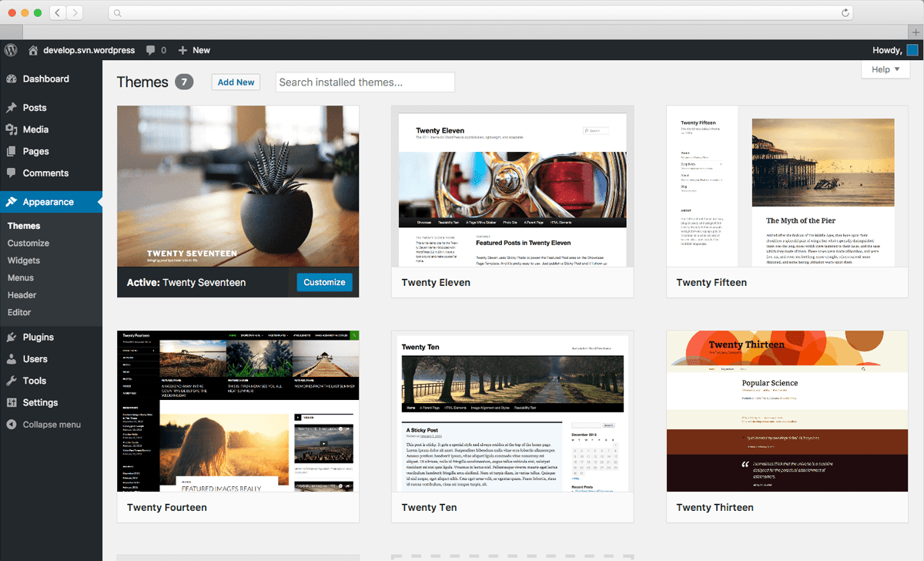Reload the page with the refresh icon
Viewport: 924px width, 561px height.
(x=845, y=12)
